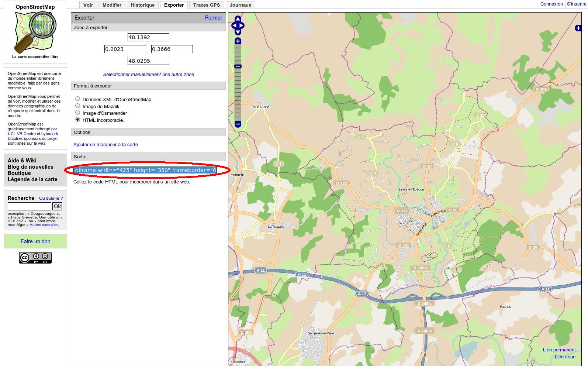Open the Modifier tab

112,5
